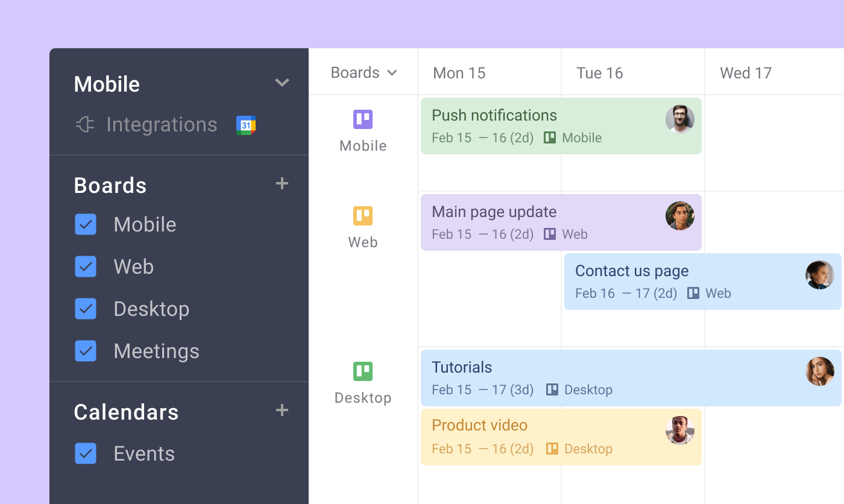The image size is (844, 504).
Task: Click the board icon on the Push notifications card
Action: [549, 137]
